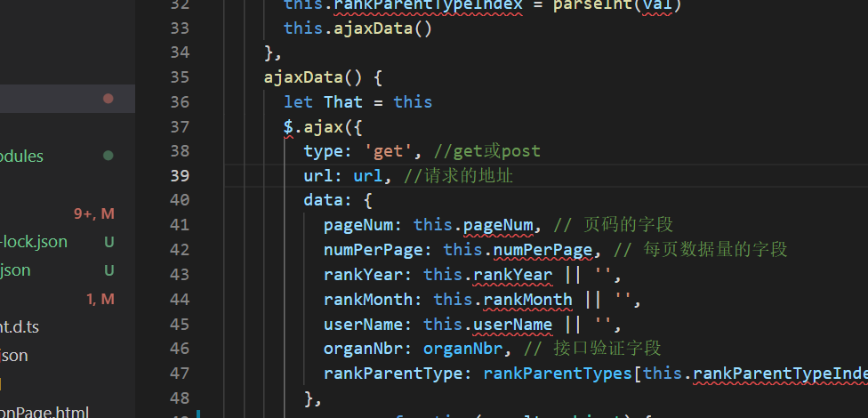Click line number 36 in the gutter

(x=180, y=102)
